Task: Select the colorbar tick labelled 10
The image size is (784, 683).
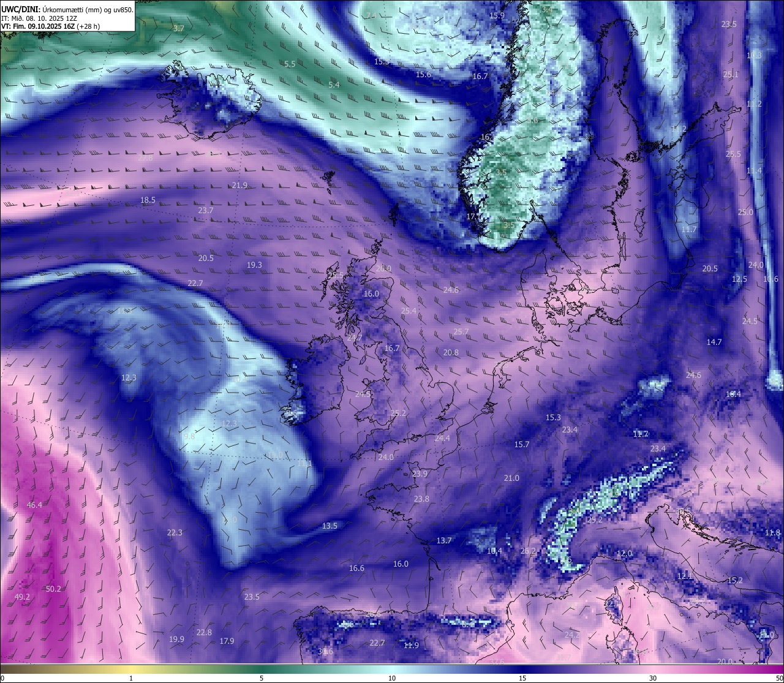Action: [x=392, y=678]
